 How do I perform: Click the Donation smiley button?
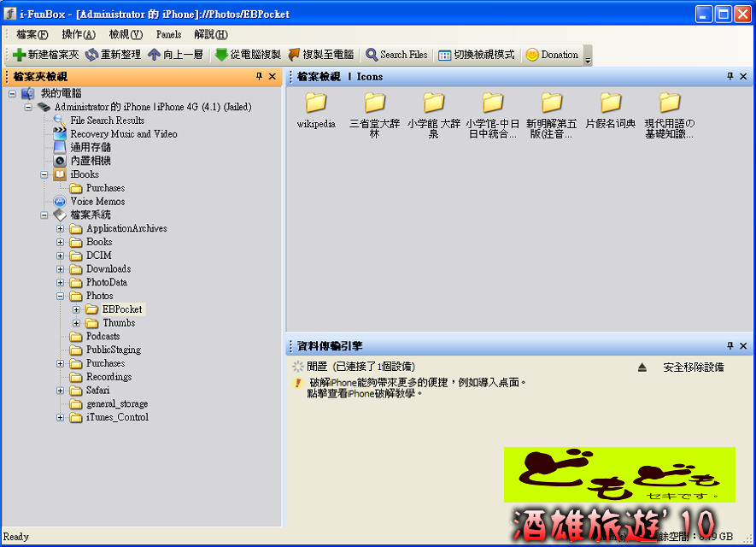pyautogui.click(x=532, y=55)
